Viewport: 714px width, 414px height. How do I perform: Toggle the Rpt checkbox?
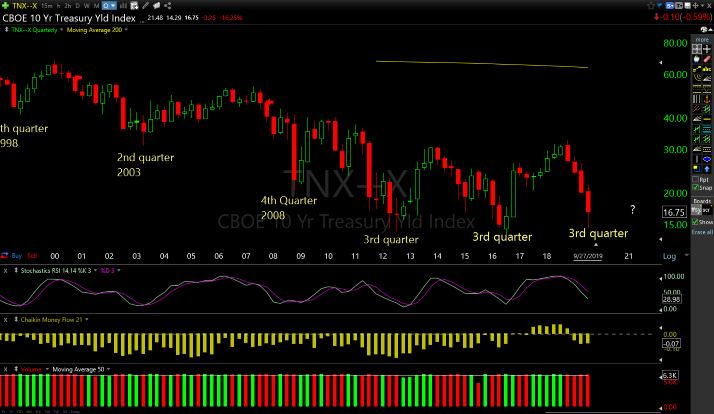pyautogui.click(x=695, y=179)
